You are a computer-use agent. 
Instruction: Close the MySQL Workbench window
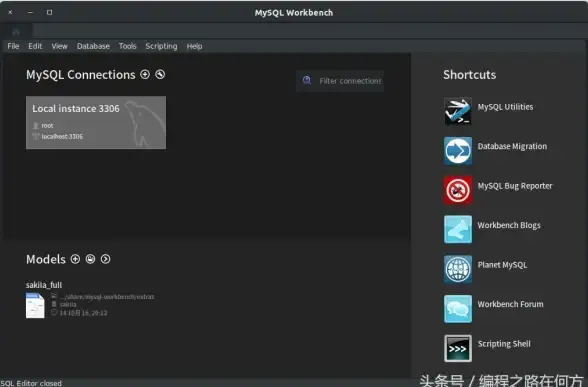tap(10, 12)
